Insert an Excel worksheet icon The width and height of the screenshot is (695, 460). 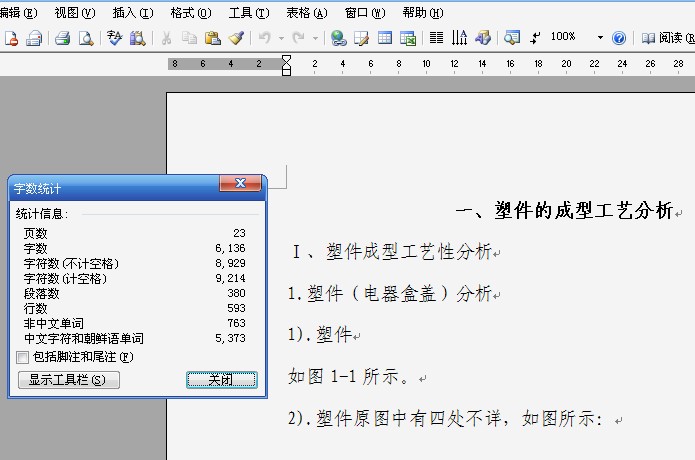408,39
